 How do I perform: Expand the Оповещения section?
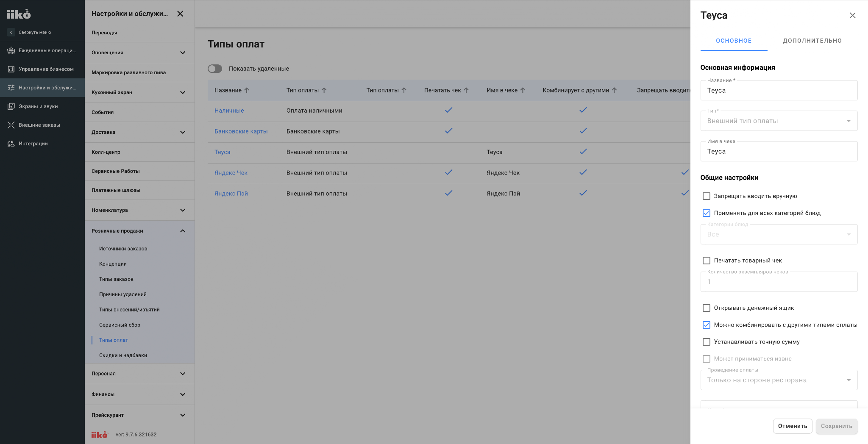[183, 53]
